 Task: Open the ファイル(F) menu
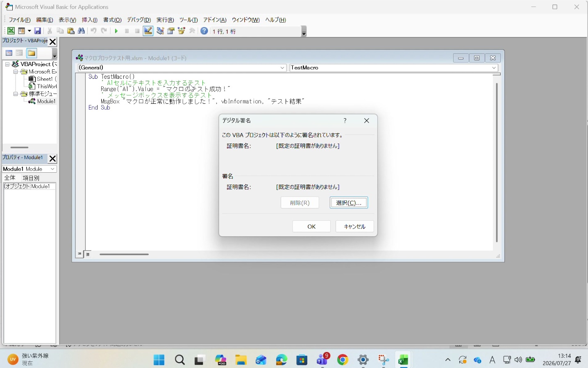coord(20,20)
